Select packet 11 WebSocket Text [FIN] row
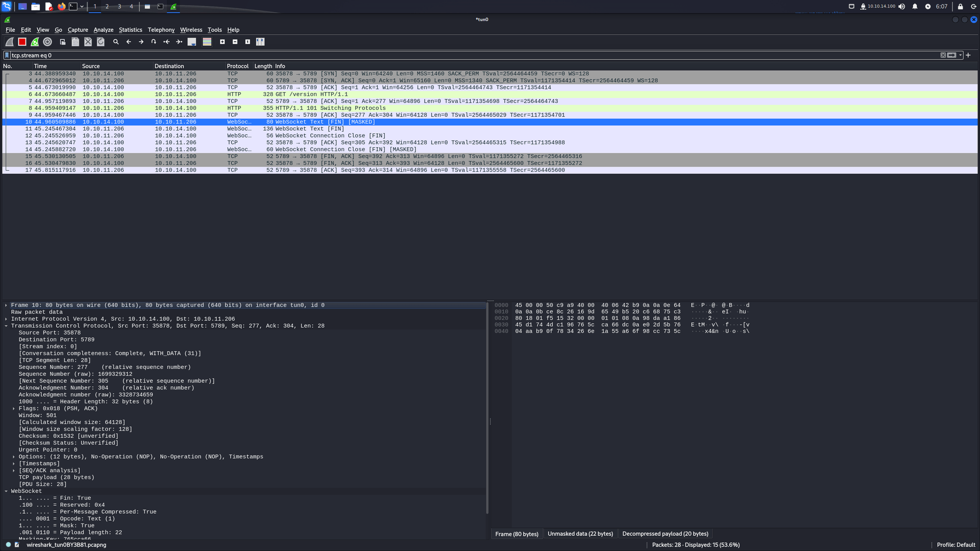This screenshot has height=551, width=980. point(490,129)
